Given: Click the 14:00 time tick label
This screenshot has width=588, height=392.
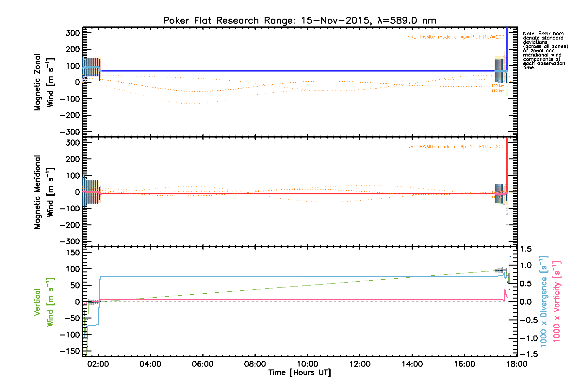Looking at the screenshot, I should 412,364.
